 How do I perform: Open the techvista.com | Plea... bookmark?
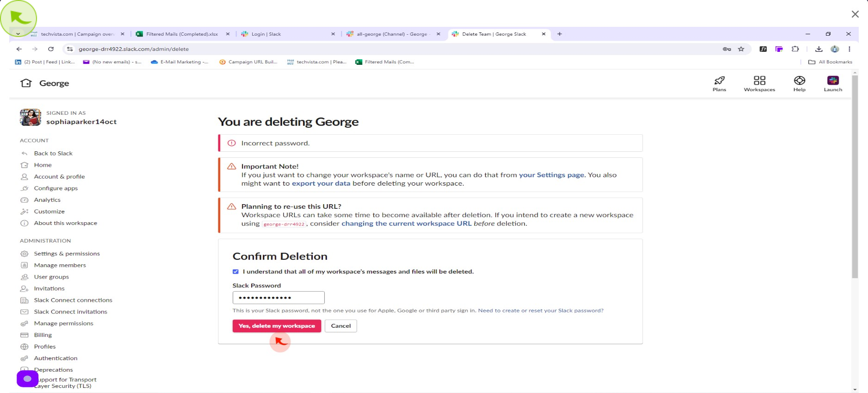[316, 62]
